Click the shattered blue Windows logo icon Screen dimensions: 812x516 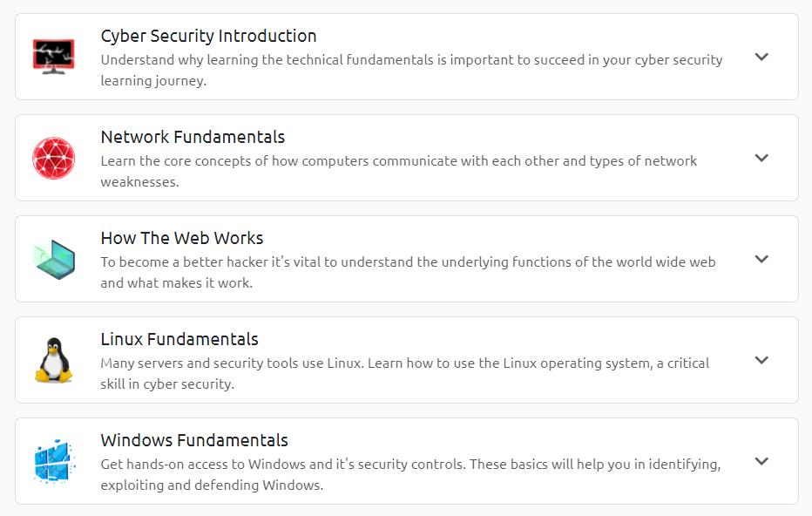click(x=53, y=461)
